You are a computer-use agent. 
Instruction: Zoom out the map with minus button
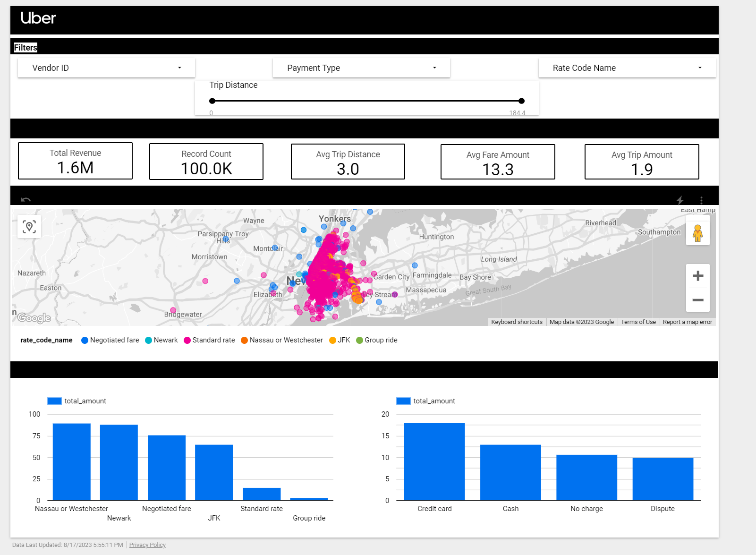tap(698, 300)
